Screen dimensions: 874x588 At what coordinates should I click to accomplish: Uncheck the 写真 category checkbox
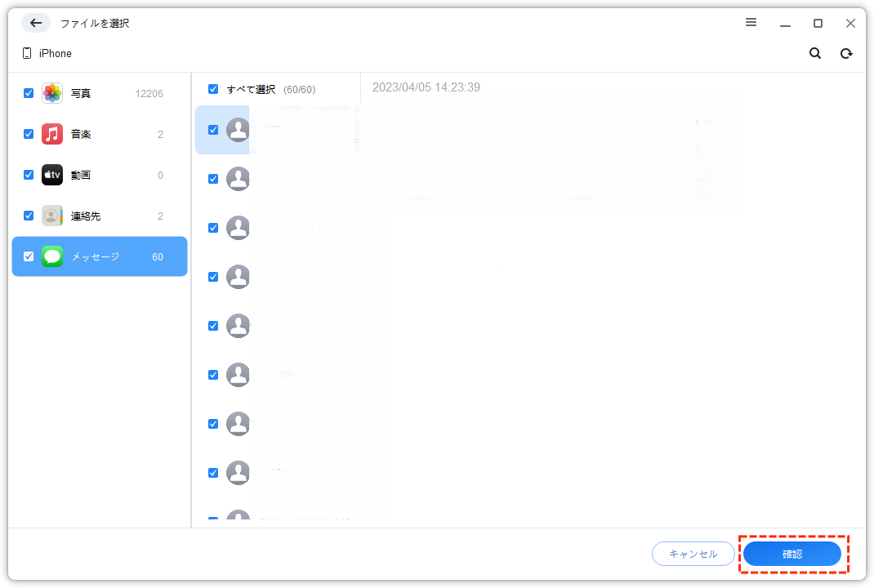(x=29, y=93)
